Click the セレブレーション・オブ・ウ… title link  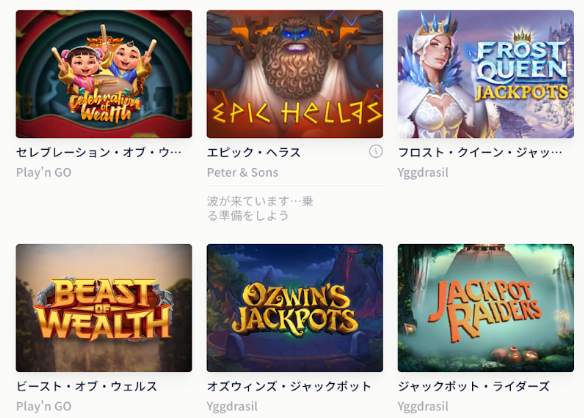click(x=99, y=152)
